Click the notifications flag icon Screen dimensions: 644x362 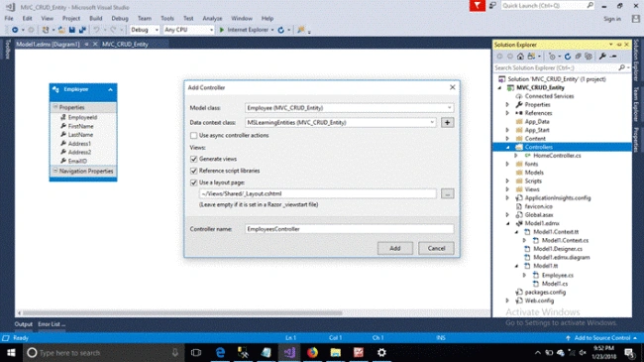(x=478, y=6)
